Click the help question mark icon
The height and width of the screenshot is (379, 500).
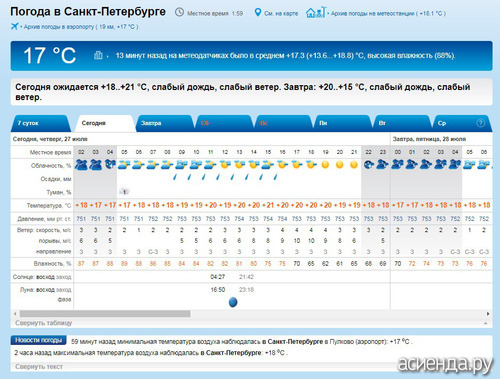pos(480,123)
